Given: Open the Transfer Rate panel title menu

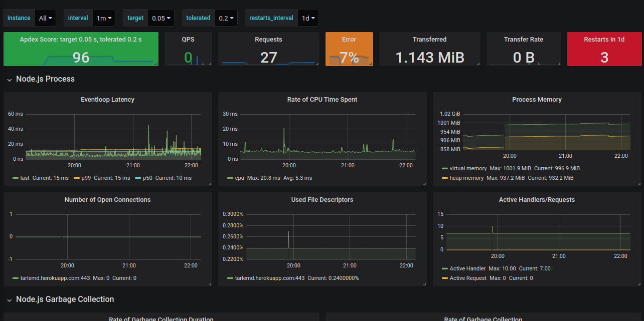Looking at the screenshot, I should 524,39.
